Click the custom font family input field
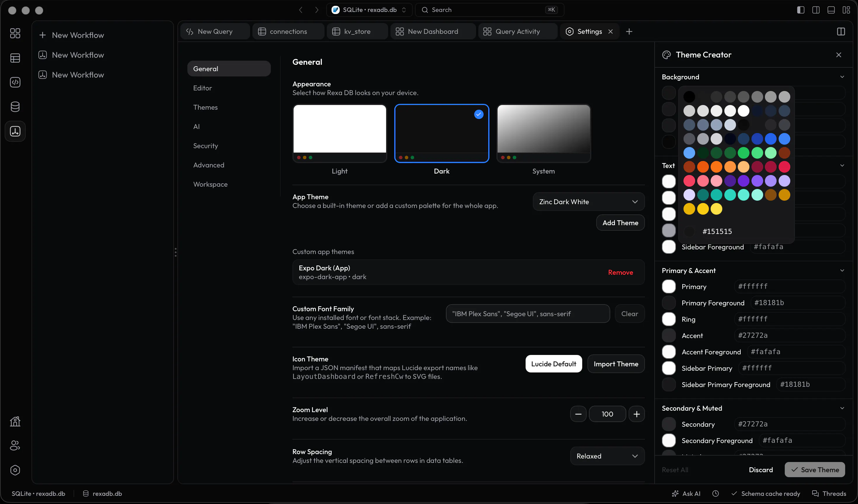This screenshot has width=858, height=504. pos(528,314)
